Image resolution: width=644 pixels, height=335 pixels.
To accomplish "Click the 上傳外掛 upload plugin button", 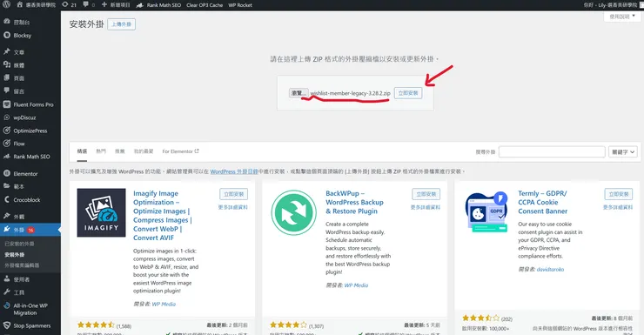I will point(122,24).
